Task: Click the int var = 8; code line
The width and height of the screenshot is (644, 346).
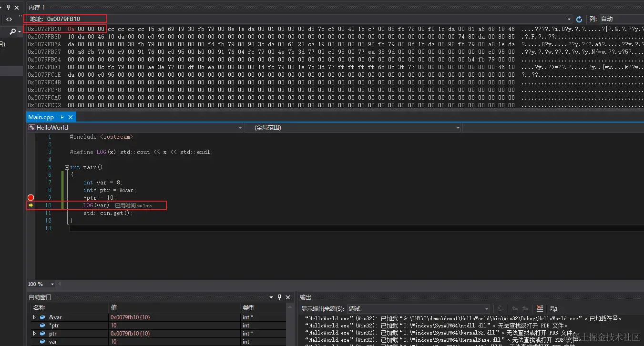Action: [103, 183]
